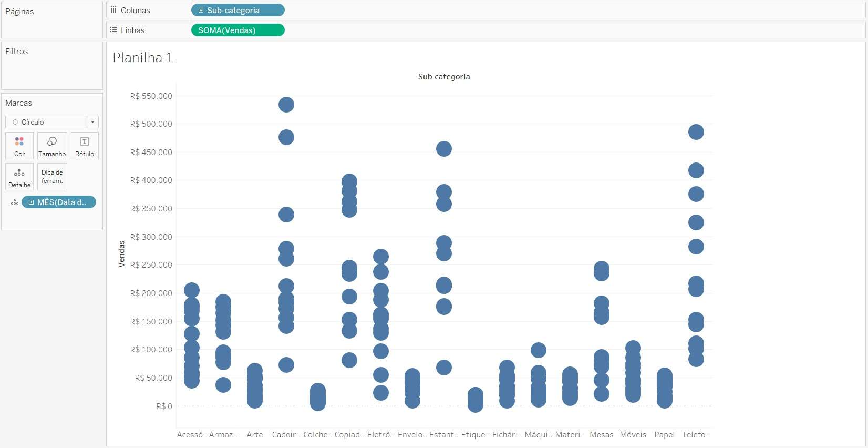Select the SOMA(Vendas) pill on Linhas
868x448 pixels.
pos(238,30)
